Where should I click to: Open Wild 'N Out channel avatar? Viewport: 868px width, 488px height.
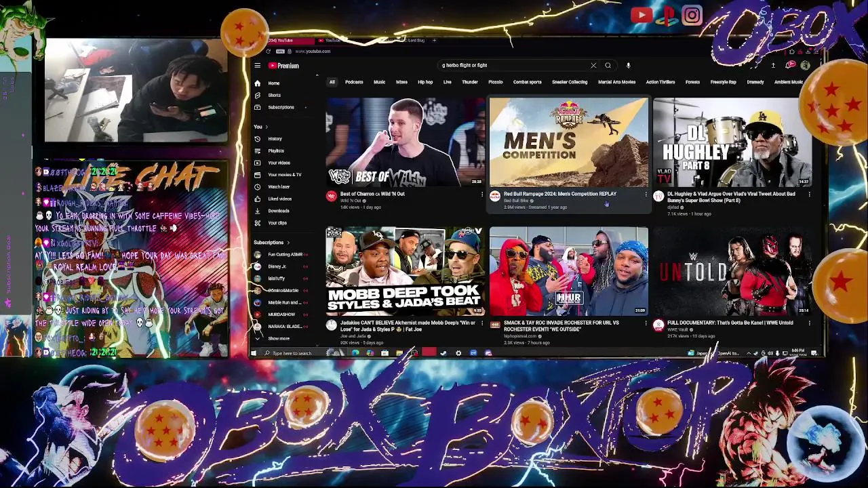pos(331,197)
